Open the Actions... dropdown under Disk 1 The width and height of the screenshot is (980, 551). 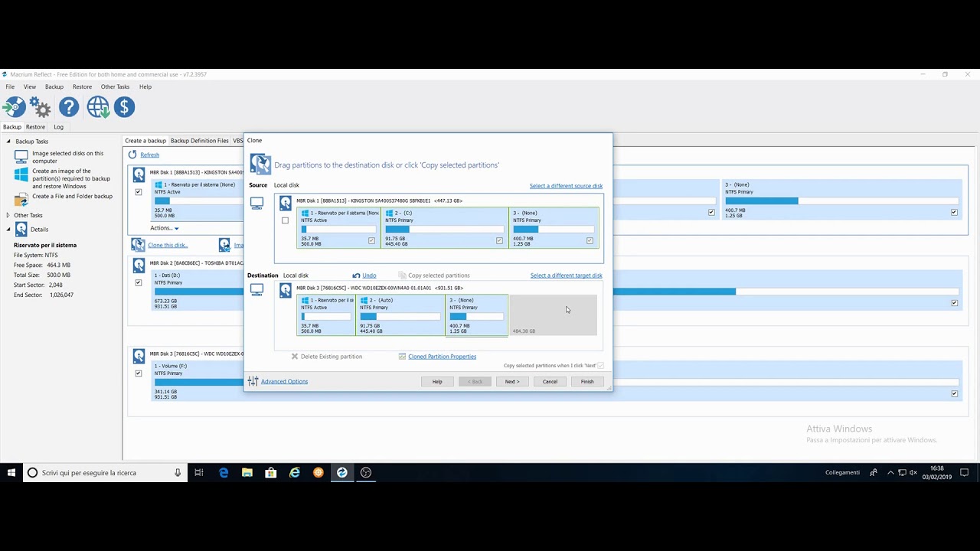[x=164, y=228]
